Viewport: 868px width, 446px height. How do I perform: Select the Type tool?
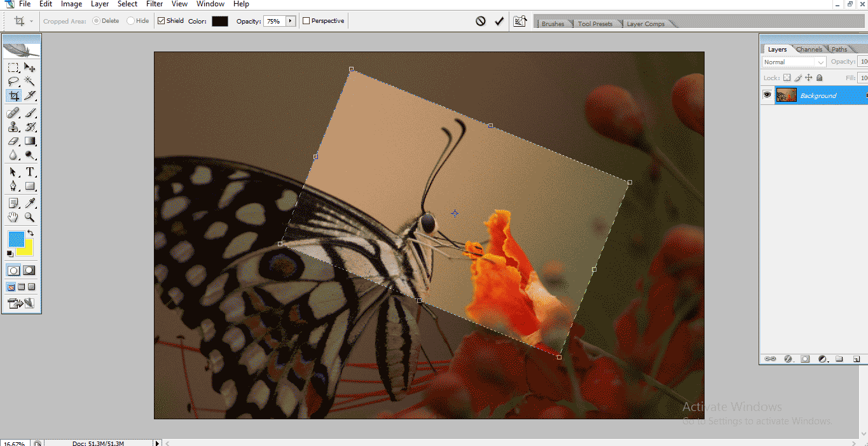[30, 172]
